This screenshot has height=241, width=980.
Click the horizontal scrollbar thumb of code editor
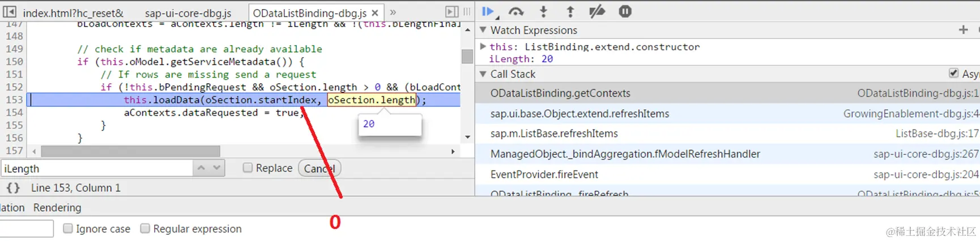point(130,151)
